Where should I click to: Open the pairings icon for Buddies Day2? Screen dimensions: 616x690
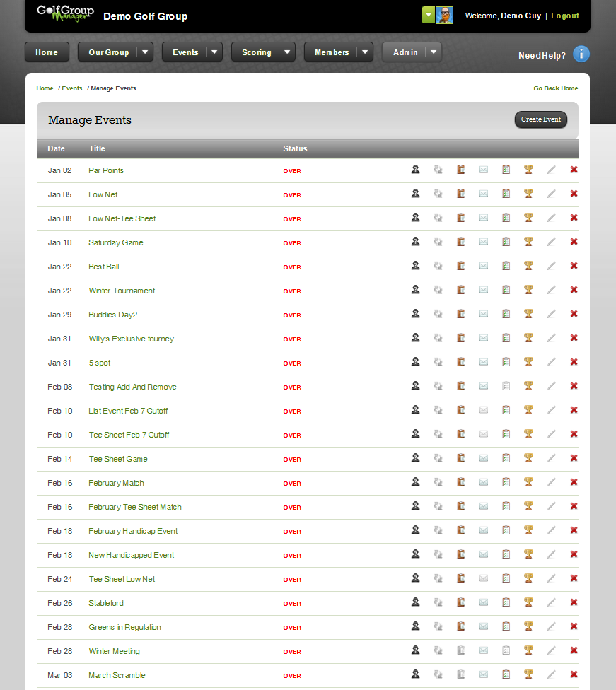tap(438, 314)
